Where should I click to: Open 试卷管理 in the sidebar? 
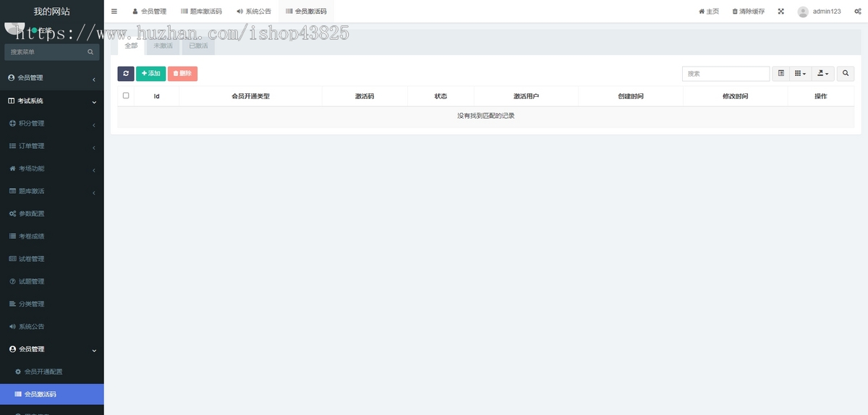pos(52,259)
